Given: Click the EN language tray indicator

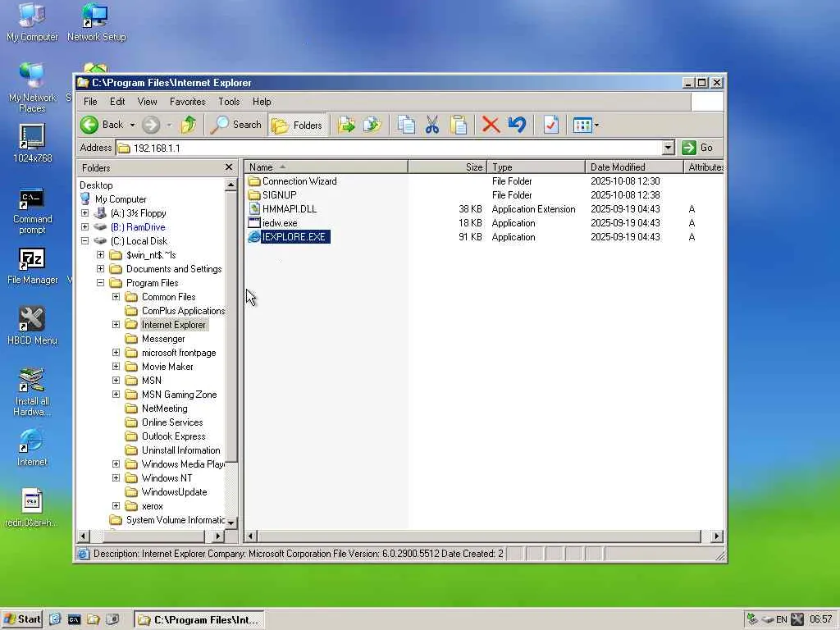Looking at the screenshot, I should click(x=781, y=620).
